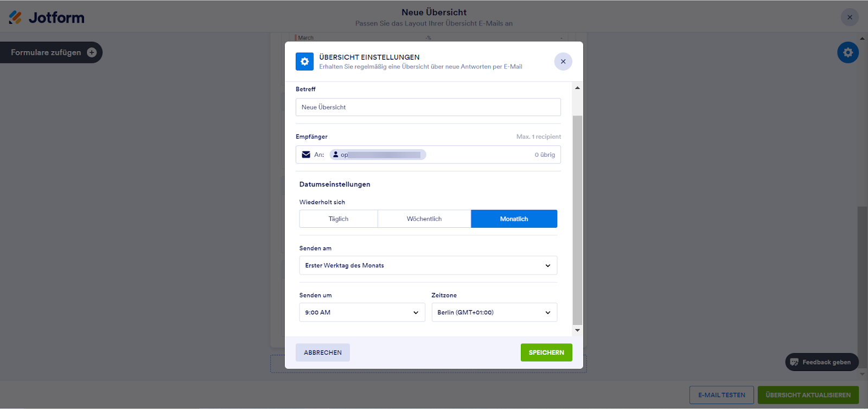The image size is (868, 409).
Task: Click the E-Mail testen button
Action: pyautogui.click(x=722, y=395)
